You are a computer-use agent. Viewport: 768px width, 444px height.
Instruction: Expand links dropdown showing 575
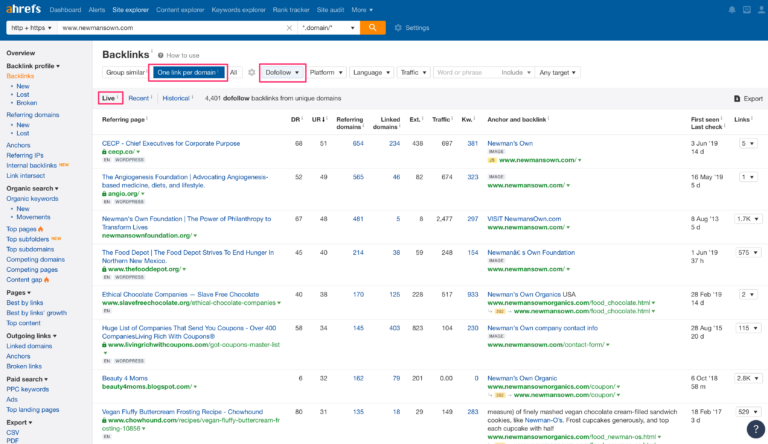[747, 253]
